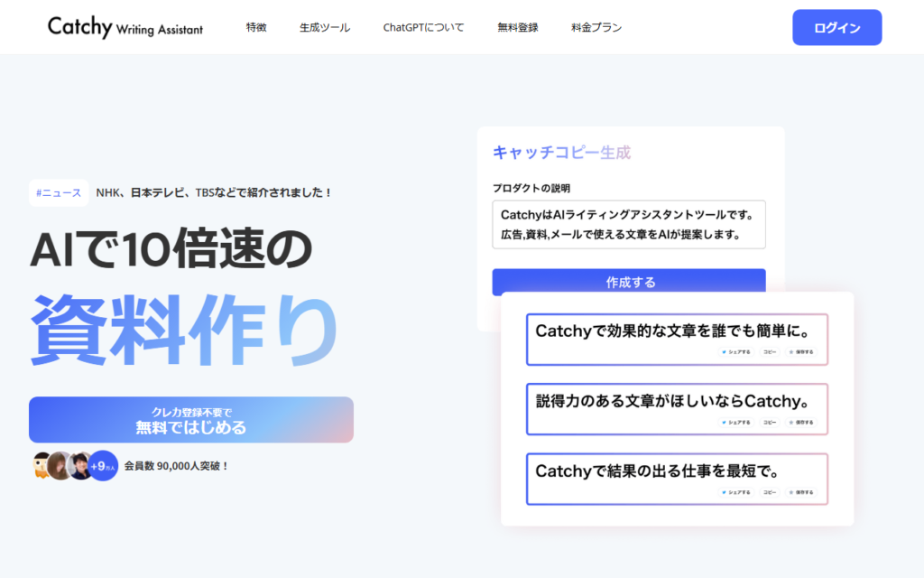924x578 pixels.
Task: Save the '説得力のある文章' catchphrase with star
Action: pos(800,422)
